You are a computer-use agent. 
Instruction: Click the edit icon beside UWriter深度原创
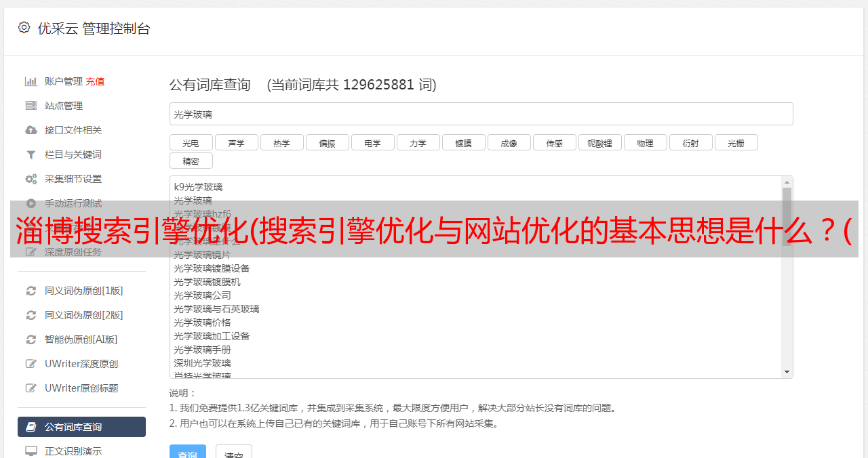click(x=31, y=364)
